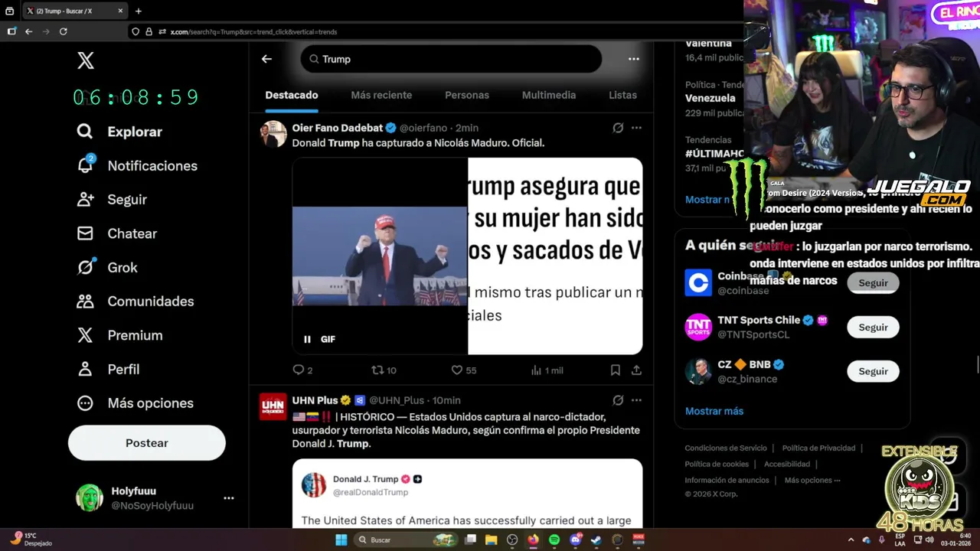Viewport: 980px width, 551px height.
Task: Open TNT Sports Chile profile avatar
Action: [x=698, y=327]
